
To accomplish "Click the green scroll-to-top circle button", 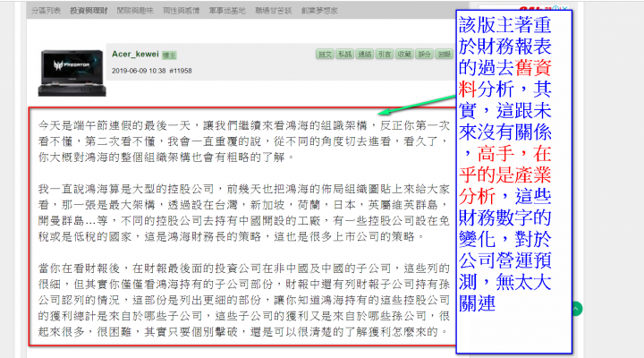I will point(577,309).
